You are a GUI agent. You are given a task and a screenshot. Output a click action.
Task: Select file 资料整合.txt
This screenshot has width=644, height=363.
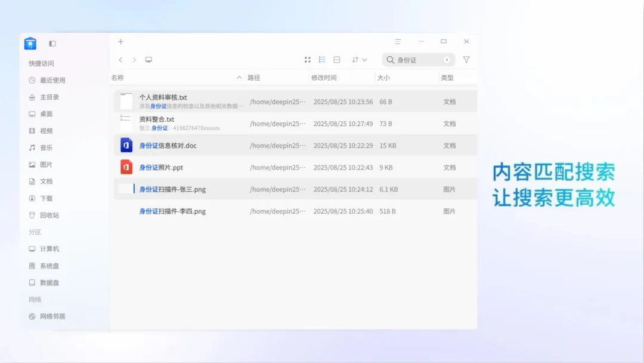[x=295, y=124]
